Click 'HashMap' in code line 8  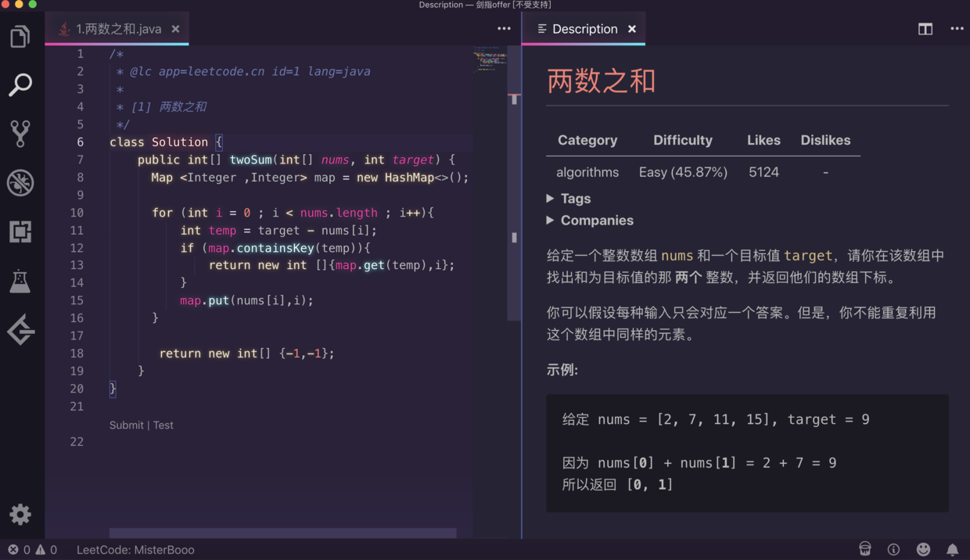(x=409, y=178)
